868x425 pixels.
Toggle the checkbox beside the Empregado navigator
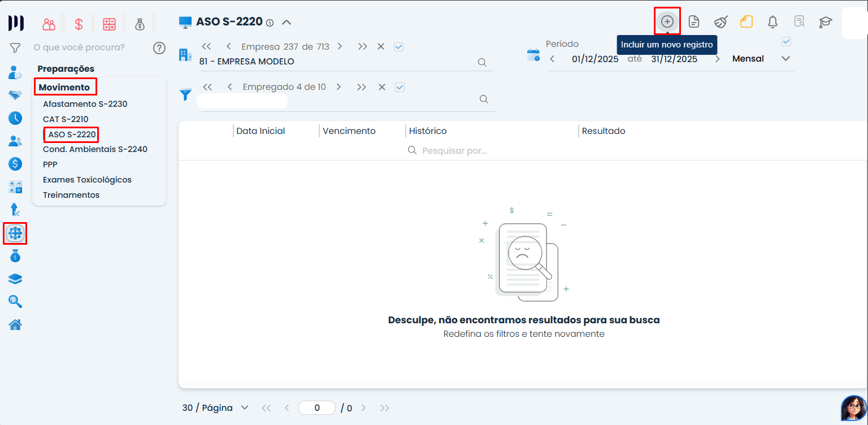click(x=400, y=87)
